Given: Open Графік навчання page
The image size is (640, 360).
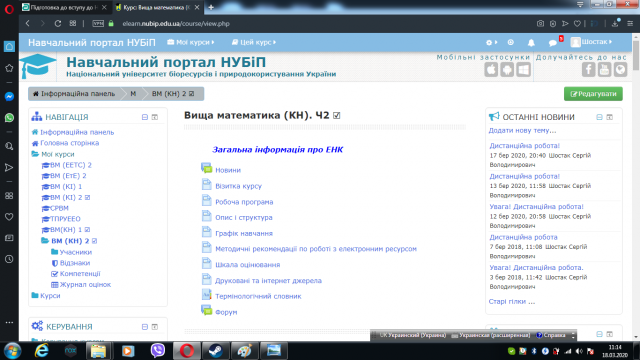Looking at the screenshot, I should (x=244, y=233).
